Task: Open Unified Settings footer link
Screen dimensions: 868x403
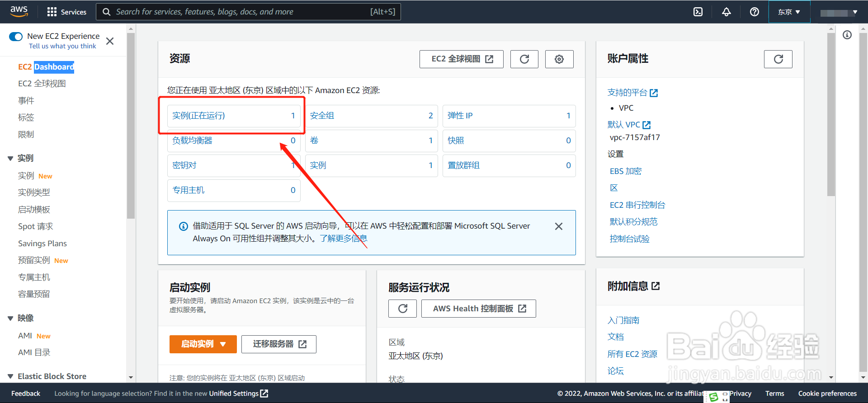Action: point(238,394)
